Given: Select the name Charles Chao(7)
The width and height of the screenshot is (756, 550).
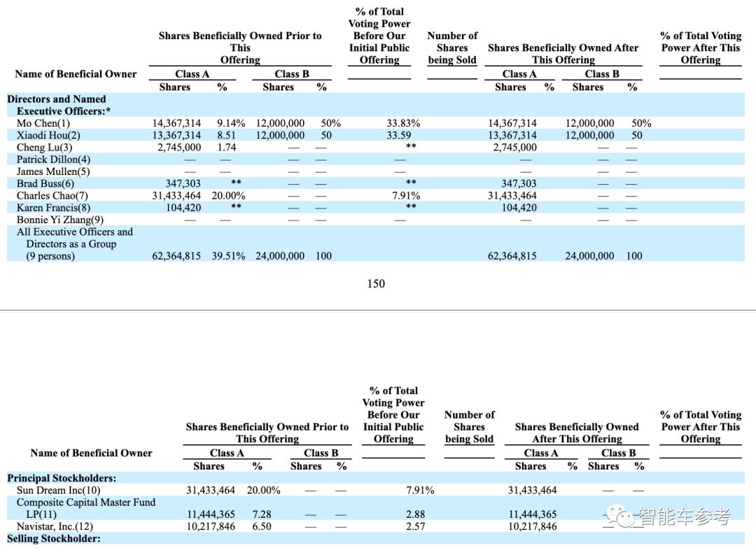Looking at the screenshot, I should [x=52, y=196].
